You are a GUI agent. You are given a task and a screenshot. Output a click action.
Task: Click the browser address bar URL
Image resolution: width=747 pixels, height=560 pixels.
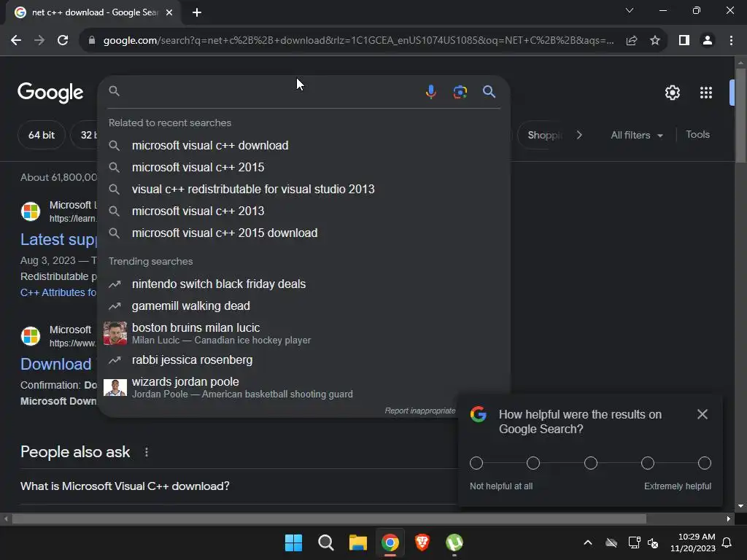pyautogui.click(x=358, y=41)
